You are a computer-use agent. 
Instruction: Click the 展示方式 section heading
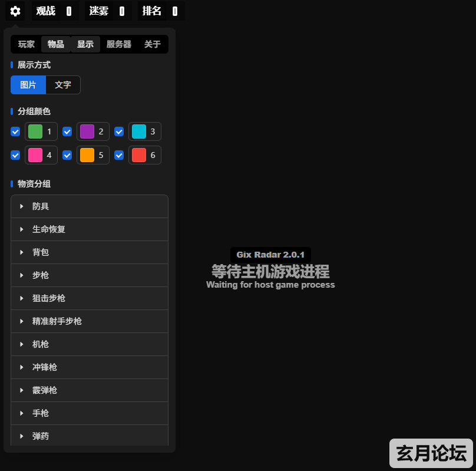[x=34, y=65]
